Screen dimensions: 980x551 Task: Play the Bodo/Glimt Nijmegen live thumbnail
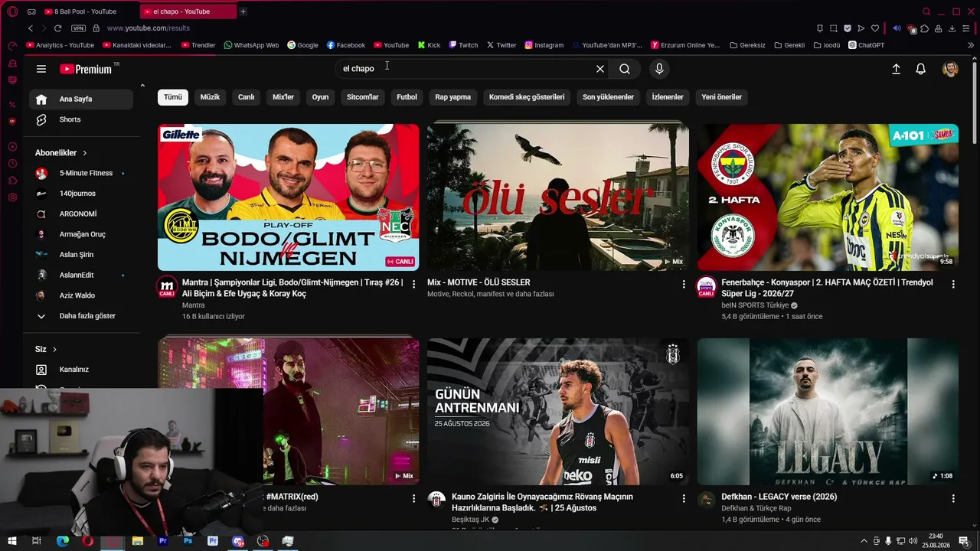289,197
